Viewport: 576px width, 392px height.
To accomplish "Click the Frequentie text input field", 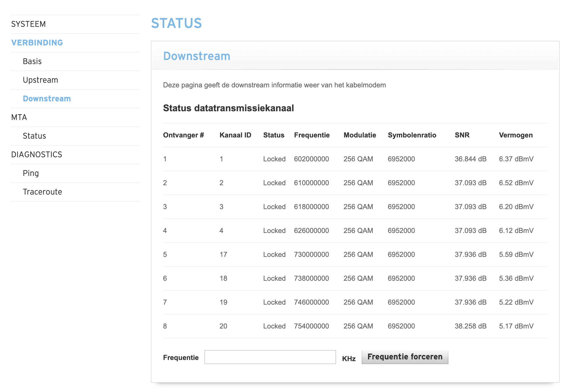I will (x=270, y=357).
